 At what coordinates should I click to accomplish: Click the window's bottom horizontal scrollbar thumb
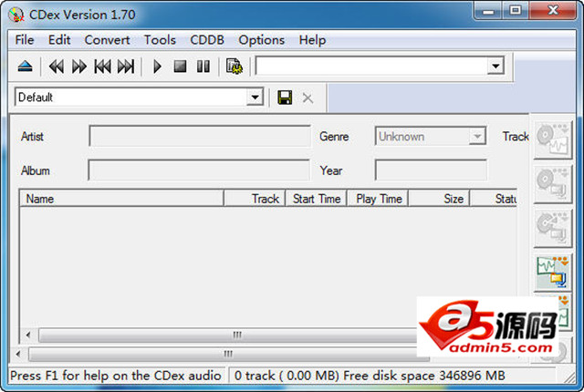pos(229,354)
